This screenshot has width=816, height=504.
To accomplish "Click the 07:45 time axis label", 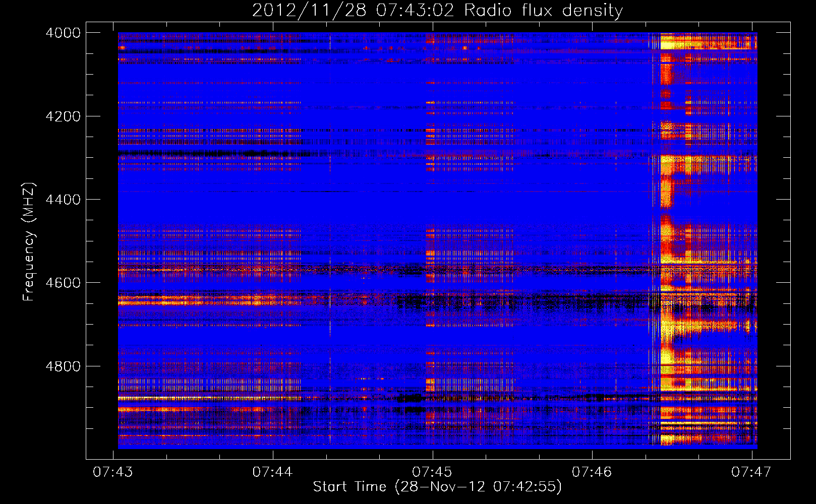I will point(432,472).
